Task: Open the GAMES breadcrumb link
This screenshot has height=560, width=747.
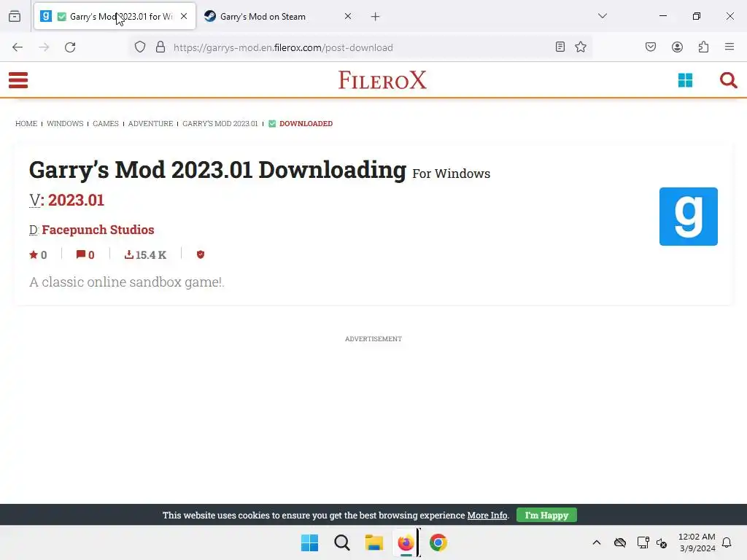Action: click(x=106, y=123)
